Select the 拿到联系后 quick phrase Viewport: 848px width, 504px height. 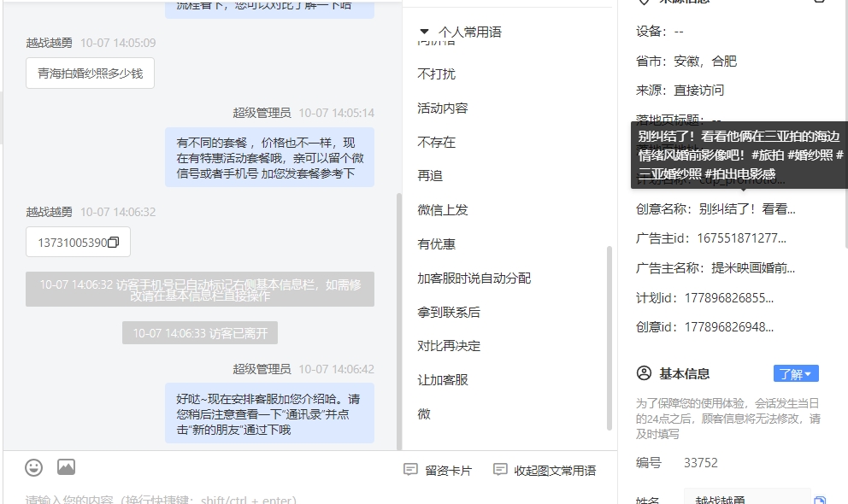coord(449,312)
